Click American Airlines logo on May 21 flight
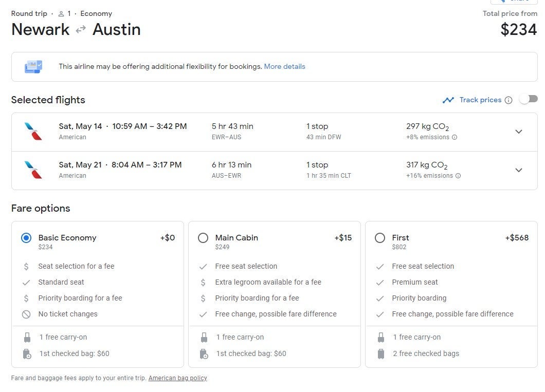The height and width of the screenshot is (392, 545). (33, 170)
